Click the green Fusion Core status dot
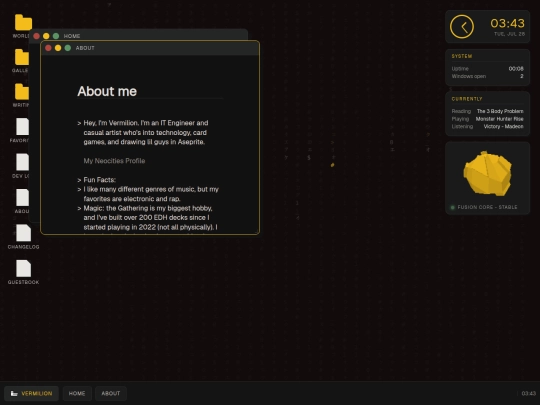Viewport: 540px width, 405px height. point(453,207)
